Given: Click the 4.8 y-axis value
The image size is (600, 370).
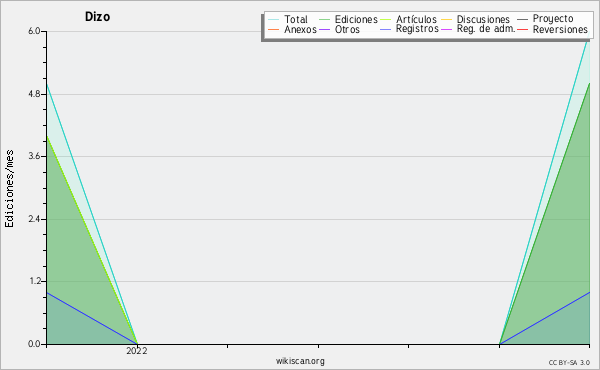Looking at the screenshot, I should coord(34,94).
